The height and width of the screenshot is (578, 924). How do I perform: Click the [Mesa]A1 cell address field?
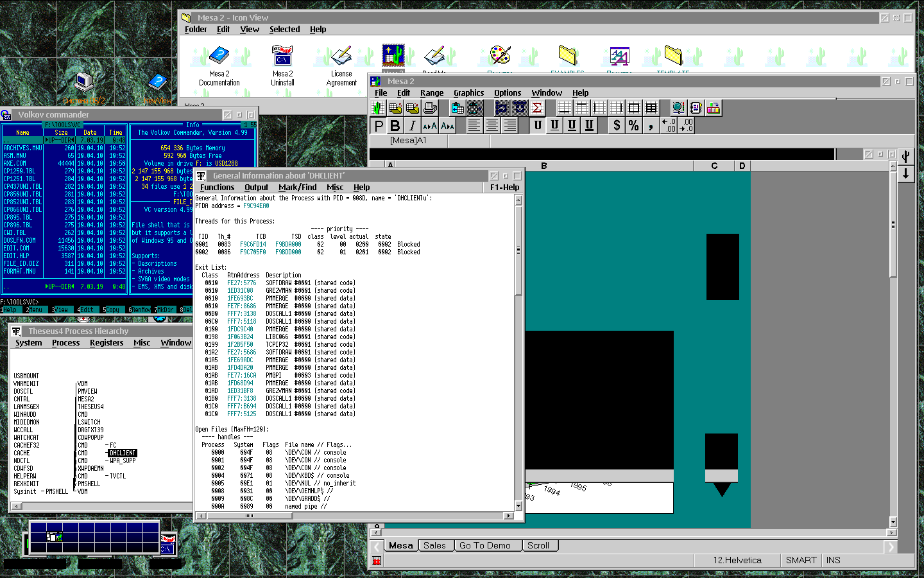click(408, 141)
